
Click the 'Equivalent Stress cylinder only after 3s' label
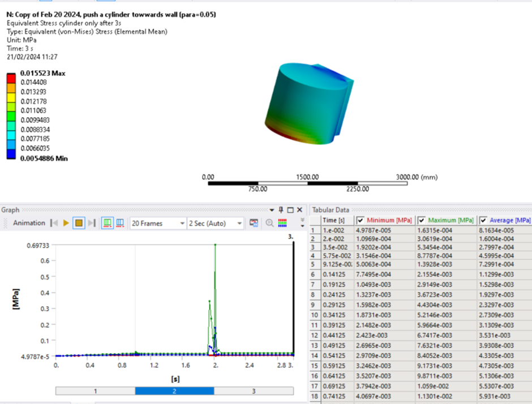click(64, 23)
